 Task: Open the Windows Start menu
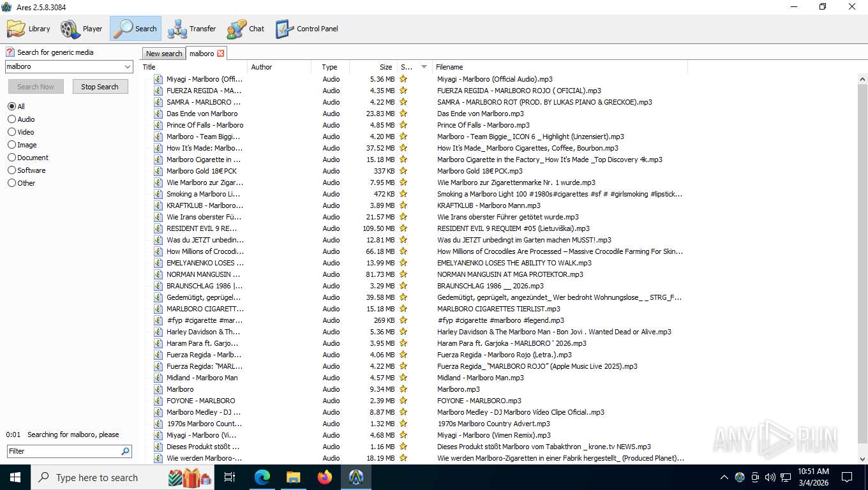coord(15,477)
